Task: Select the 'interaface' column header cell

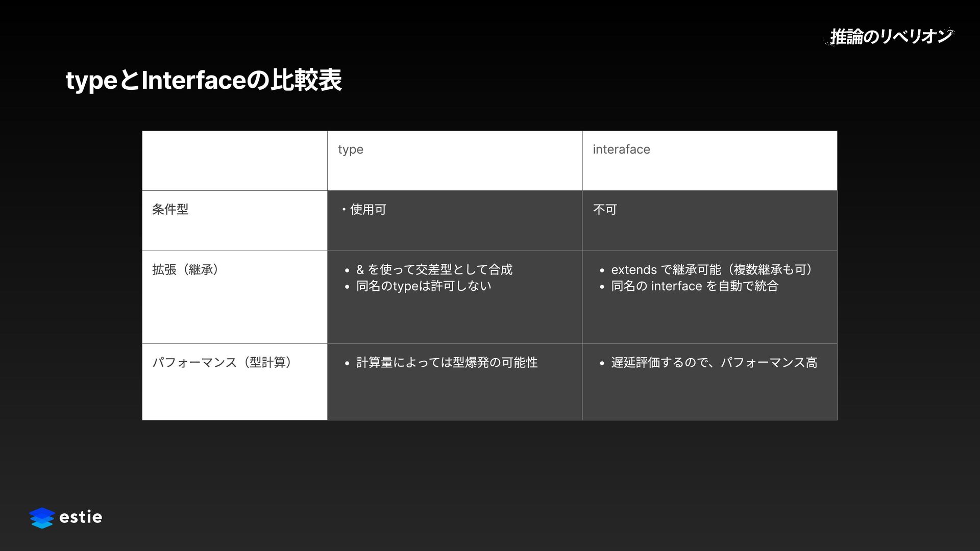Action: coord(621,149)
